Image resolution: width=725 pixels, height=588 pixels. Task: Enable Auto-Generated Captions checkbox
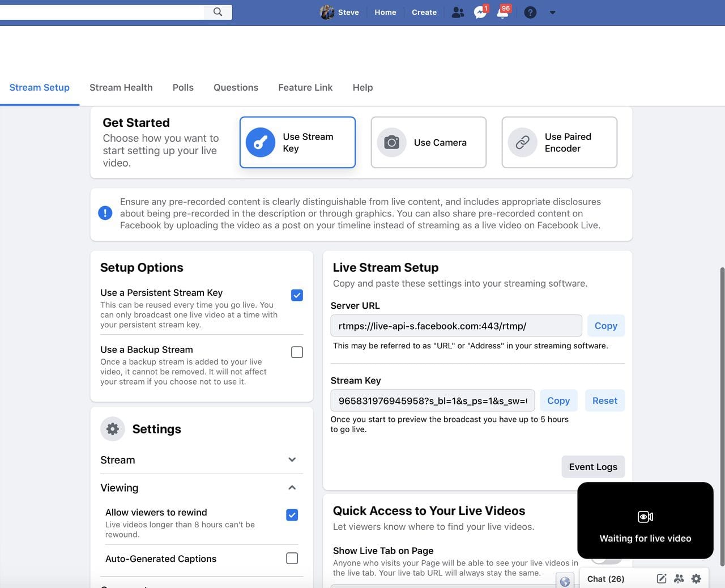tap(292, 559)
